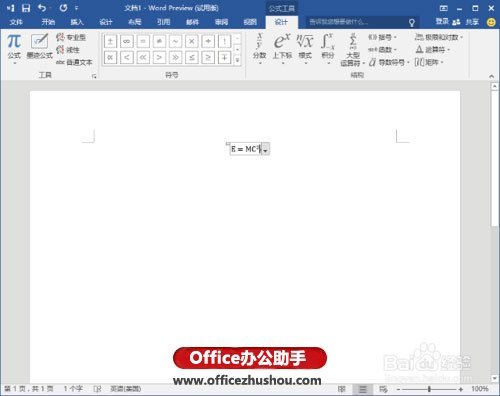Insert the much-less-than ≪ symbol
This screenshot has width=500, height=396.
pos(143,57)
